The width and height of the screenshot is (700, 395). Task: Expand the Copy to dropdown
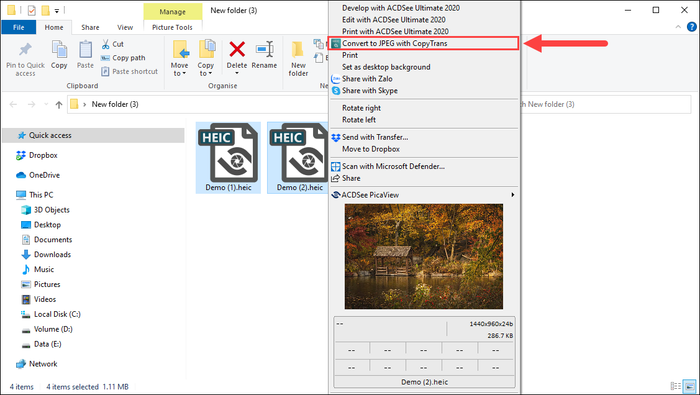point(205,69)
